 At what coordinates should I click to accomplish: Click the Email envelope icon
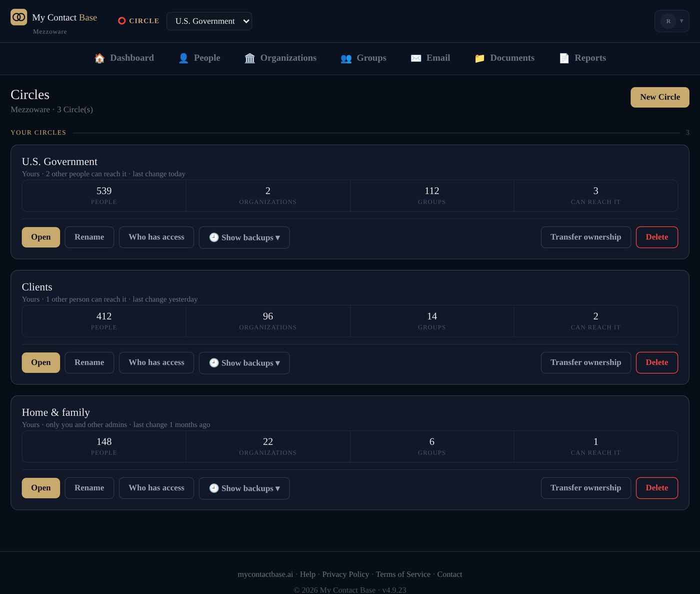click(x=416, y=58)
